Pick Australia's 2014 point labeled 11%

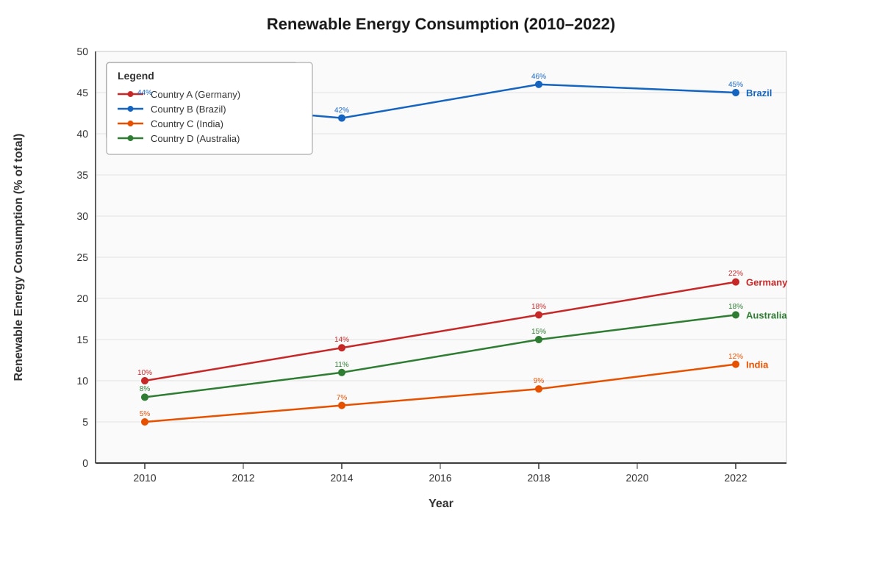click(x=342, y=373)
